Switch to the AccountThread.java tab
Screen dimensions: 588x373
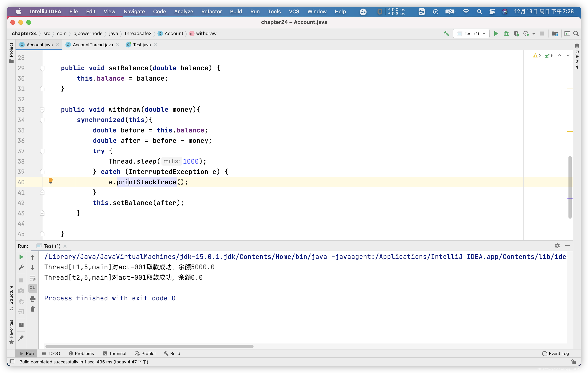pos(92,45)
